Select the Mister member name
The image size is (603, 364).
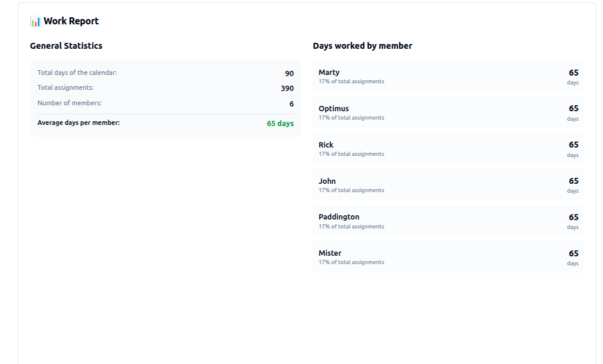click(330, 253)
